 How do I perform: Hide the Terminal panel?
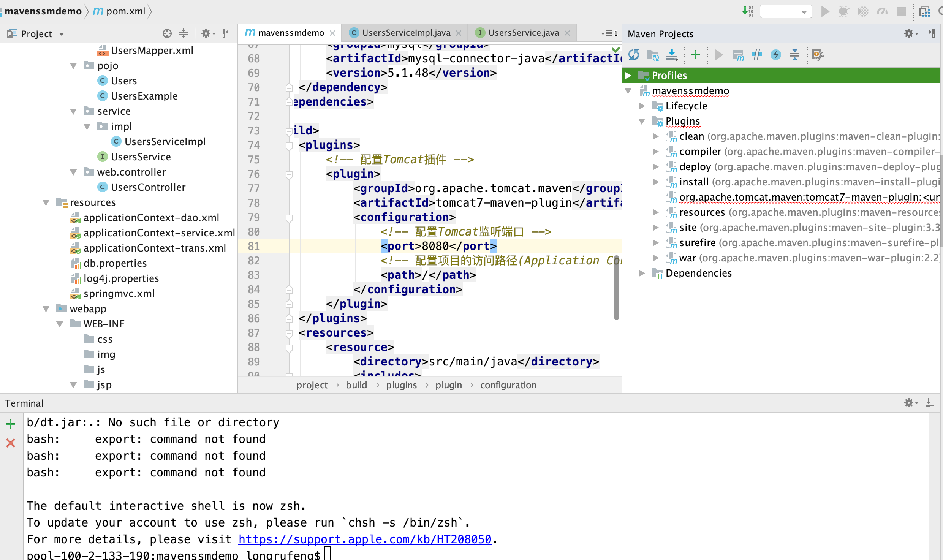click(x=930, y=403)
